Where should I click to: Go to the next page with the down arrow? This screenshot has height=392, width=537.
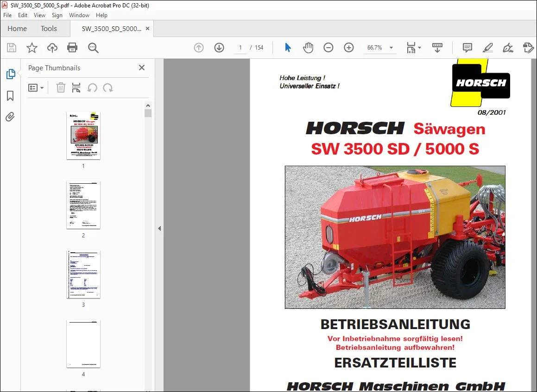pos(219,48)
